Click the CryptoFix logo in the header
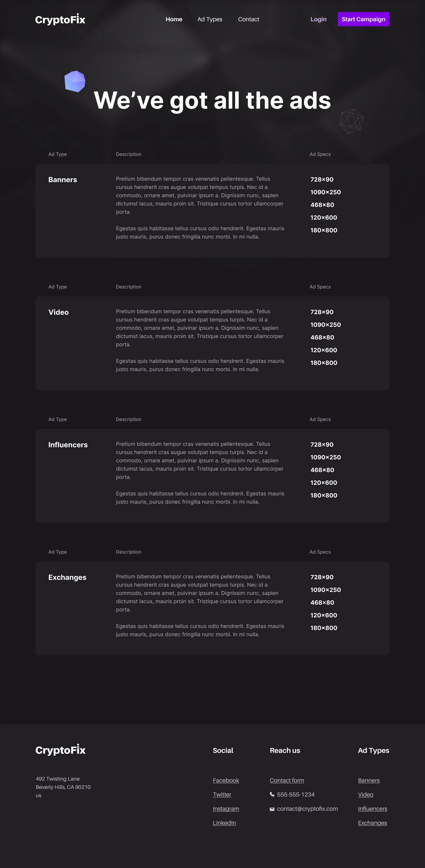 [60, 19]
